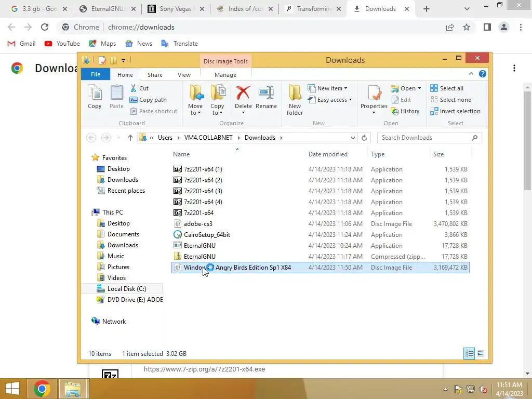Refresh the Downloads folder listing
Image resolution: width=532 pixels, height=399 pixels.
pos(364,138)
